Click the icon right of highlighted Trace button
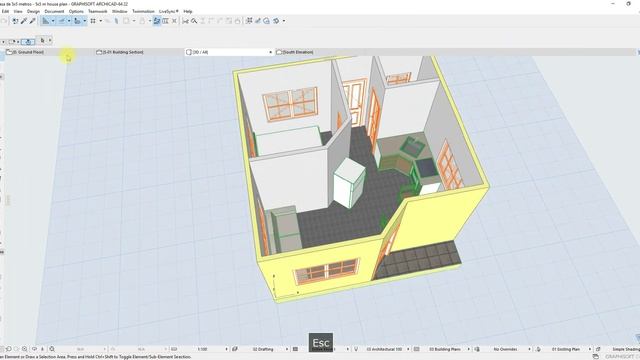The height and width of the screenshot is (360, 640). pyautogui.click(x=165, y=21)
